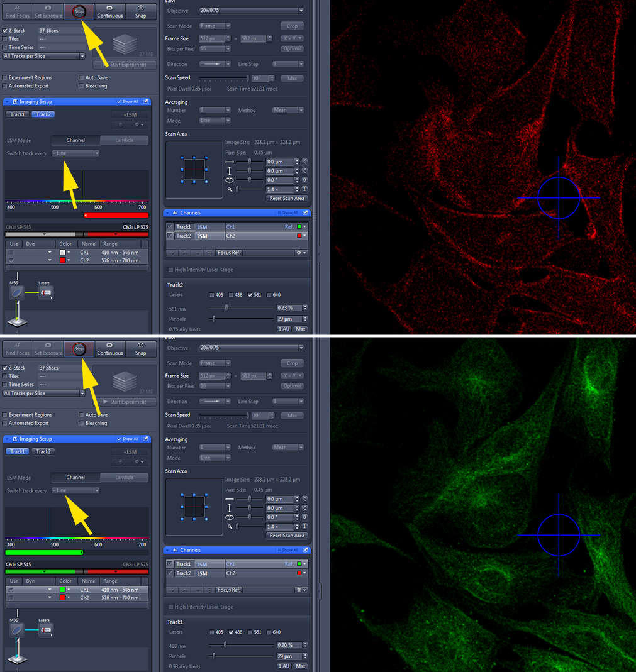Click the Stop button beside the red image
The width and height of the screenshot is (636, 672).
click(x=79, y=11)
